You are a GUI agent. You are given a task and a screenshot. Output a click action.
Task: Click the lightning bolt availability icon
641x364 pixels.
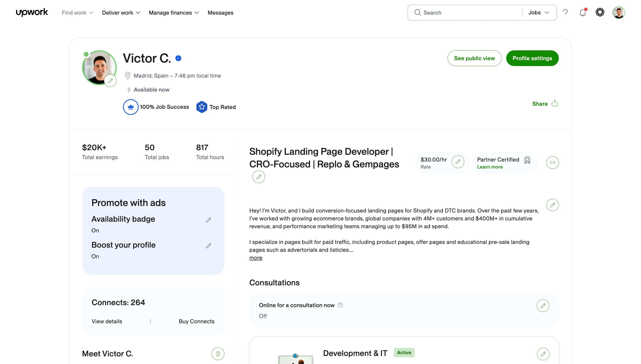click(x=129, y=90)
